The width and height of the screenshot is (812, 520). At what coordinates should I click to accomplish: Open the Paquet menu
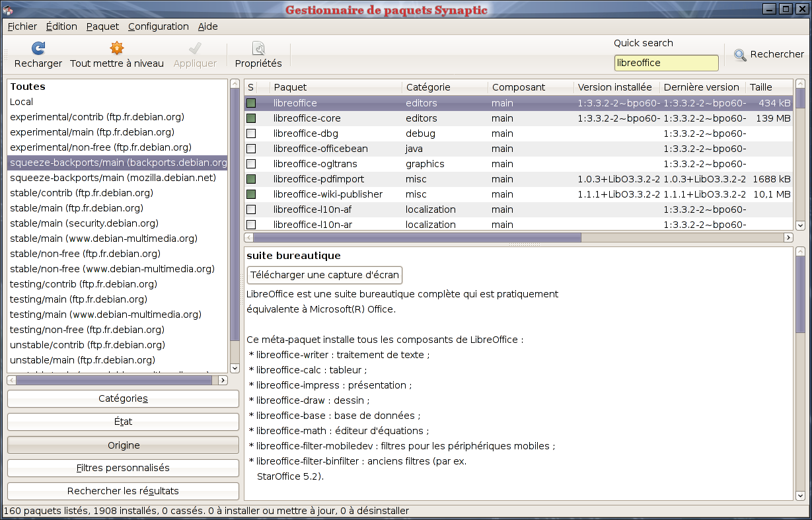(102, 26)
